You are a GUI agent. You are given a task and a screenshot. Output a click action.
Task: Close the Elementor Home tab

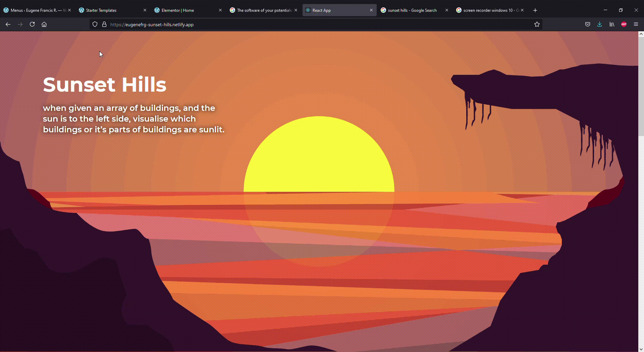(220, 10)
